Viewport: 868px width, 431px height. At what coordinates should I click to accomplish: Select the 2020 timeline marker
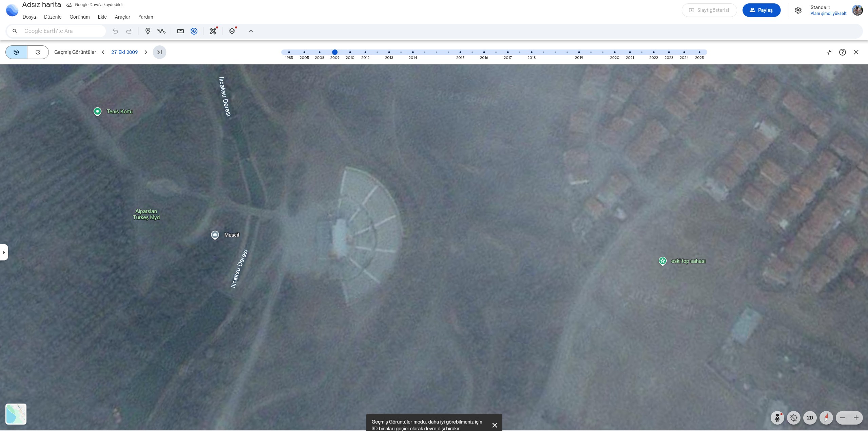pos(615,52)
